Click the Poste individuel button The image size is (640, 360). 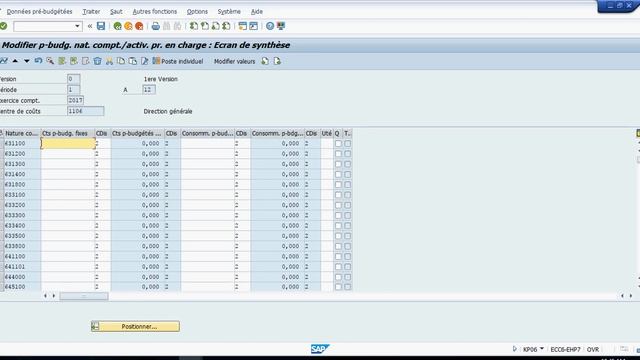pos(178,61)
